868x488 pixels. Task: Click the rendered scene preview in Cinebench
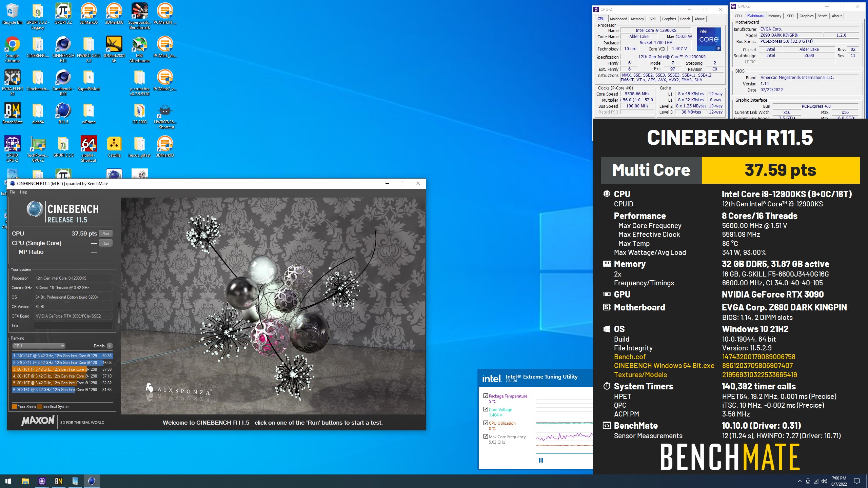pyautogui.click(x=273, y=306)
